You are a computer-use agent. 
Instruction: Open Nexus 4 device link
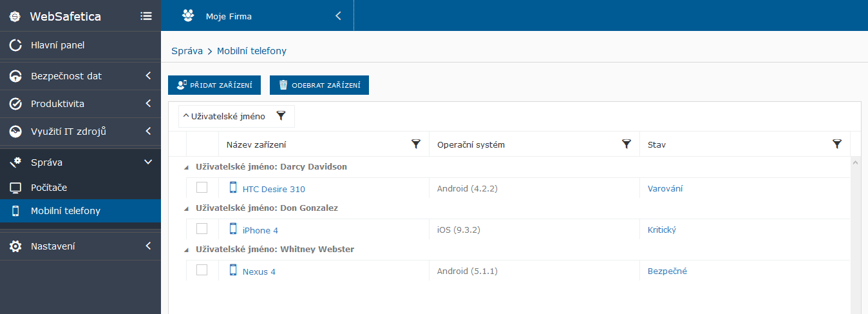point(259,271)
